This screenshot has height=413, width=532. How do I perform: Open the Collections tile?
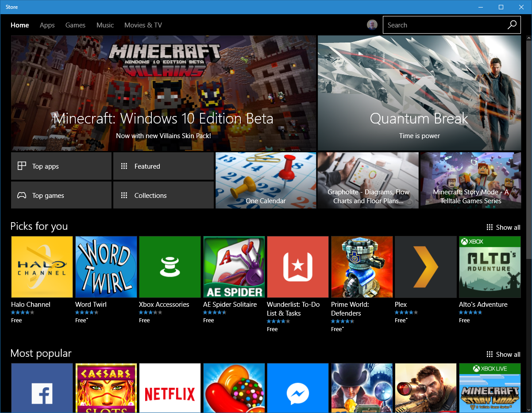(x=163, y=195)
